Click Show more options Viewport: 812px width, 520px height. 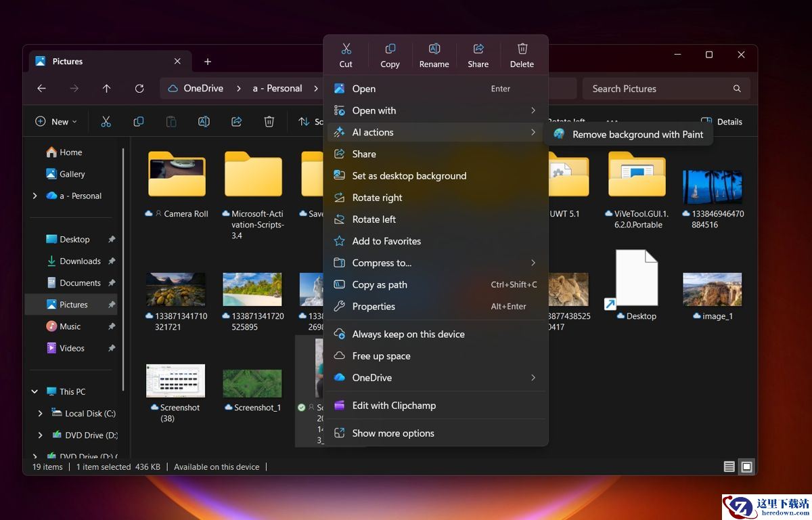click(392, 433)
